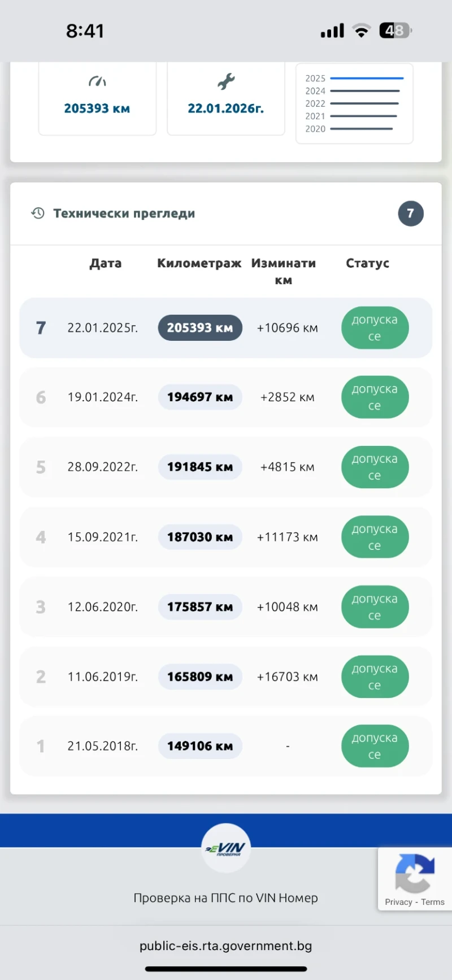Click the Километраж column header
This screenshot has width=452, height=980.
click(x=199, y=263)
